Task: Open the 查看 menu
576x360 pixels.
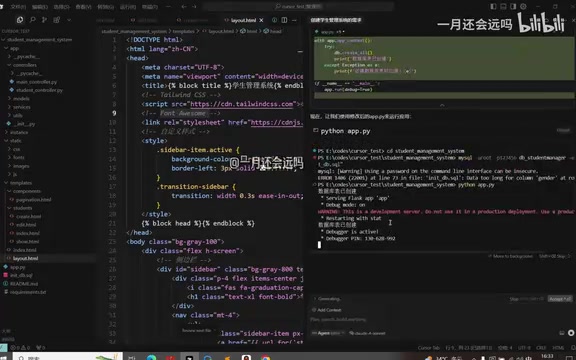Action: tap(83, 7)
